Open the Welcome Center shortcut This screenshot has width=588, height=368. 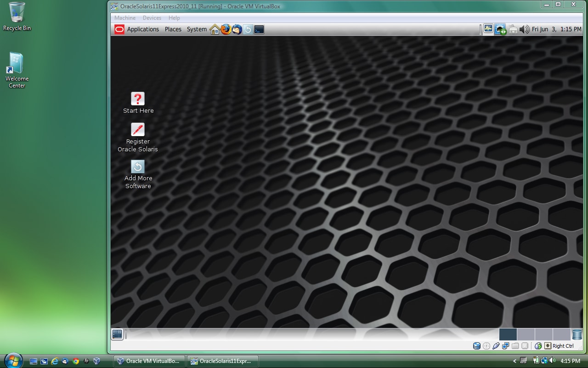pos(17,70)
